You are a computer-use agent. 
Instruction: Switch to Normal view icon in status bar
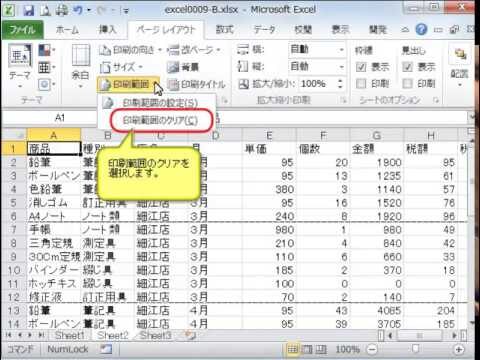pyautogui.click(x=292, y=349)
